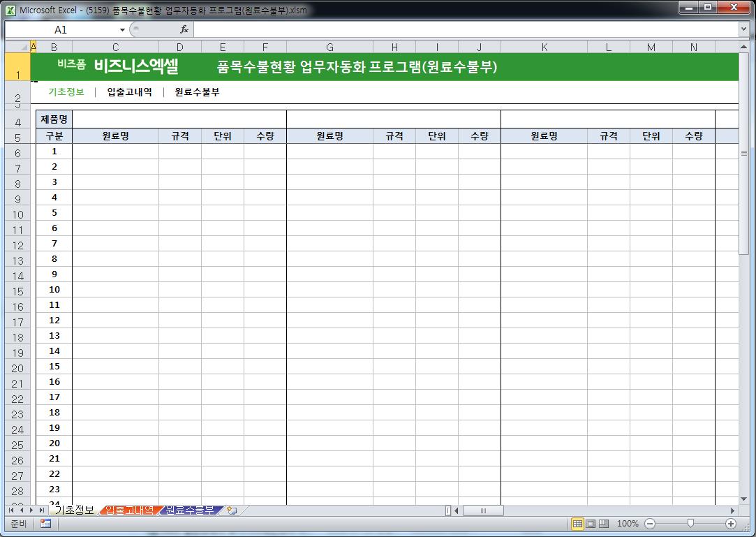Image resolution: width=756 pixels, height=537 pixels.
Task: Click the insert function fx icon
Action: 184,29
